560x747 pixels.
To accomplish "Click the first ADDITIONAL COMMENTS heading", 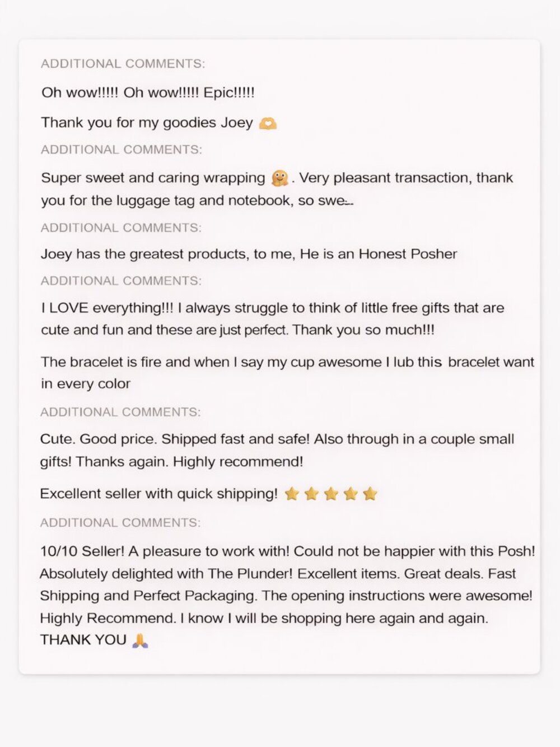I will 123,64.
